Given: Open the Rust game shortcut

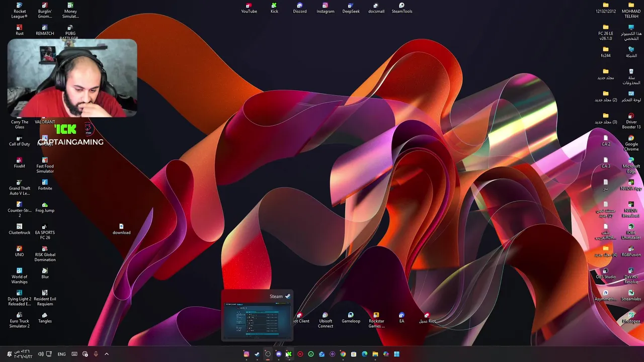Looking at the screenshot, I should point(19,30).
